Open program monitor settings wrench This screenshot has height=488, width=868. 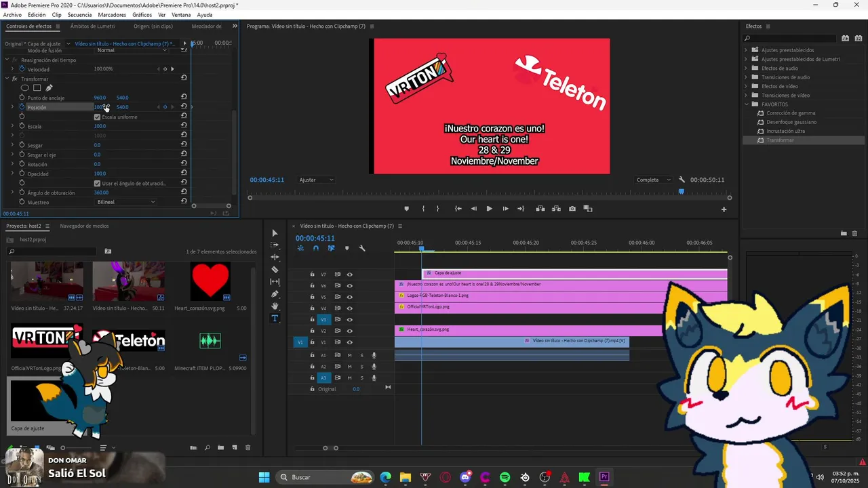[682, 180]
